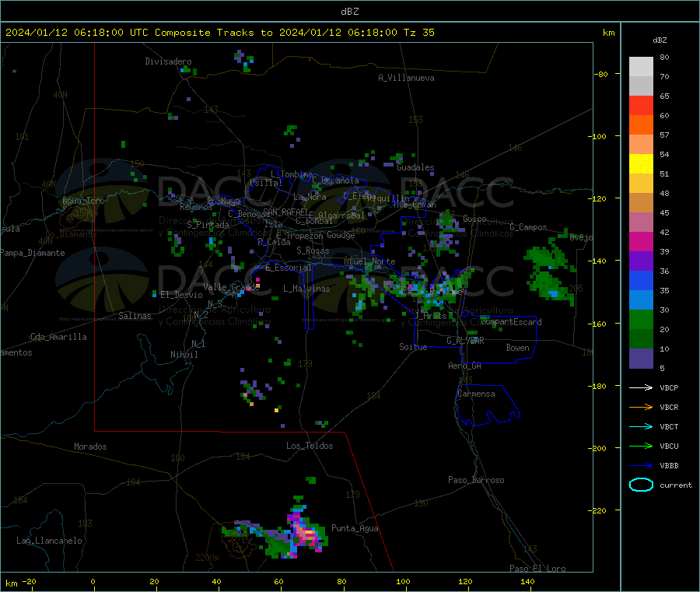Select the dusty pink 42-45 dBZ swatch
Screen dimensions: 700x592
pyautogui.click(x=641, y=222)
